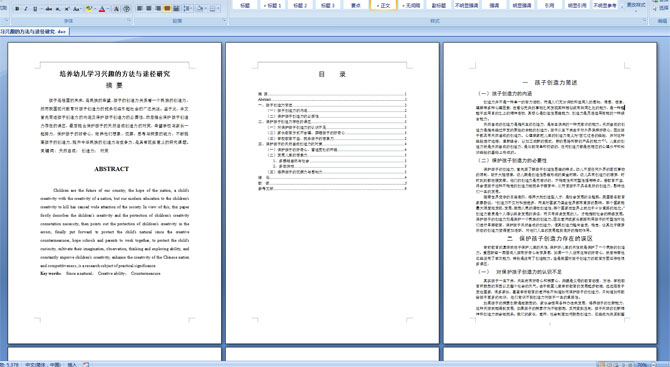The image size is (670, 367).
Task: Click the paragraph shading bucket icon
Action: pyautogui.click(x=201, y=9)
